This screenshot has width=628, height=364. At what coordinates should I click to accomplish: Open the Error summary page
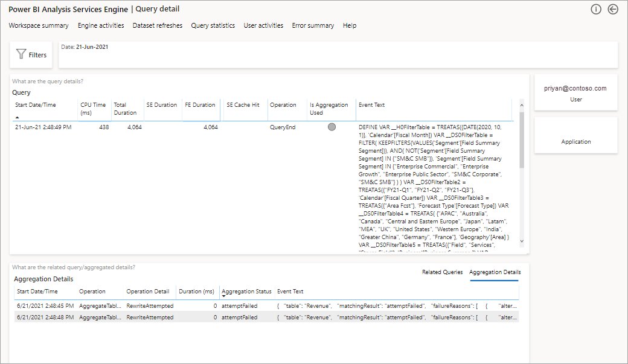click(x=313, y=25)
